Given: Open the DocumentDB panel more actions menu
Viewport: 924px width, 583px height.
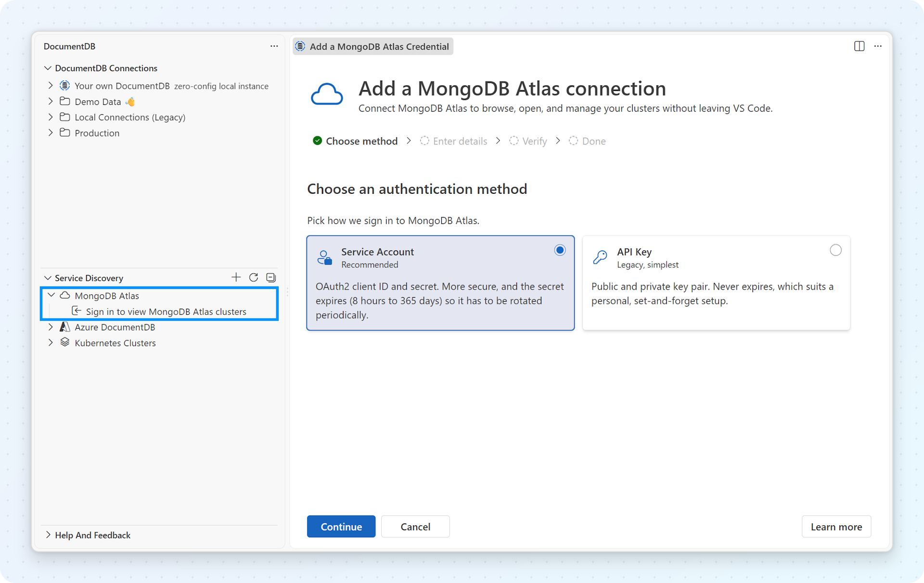Looking at the screenshot, I should click(274, 46).
